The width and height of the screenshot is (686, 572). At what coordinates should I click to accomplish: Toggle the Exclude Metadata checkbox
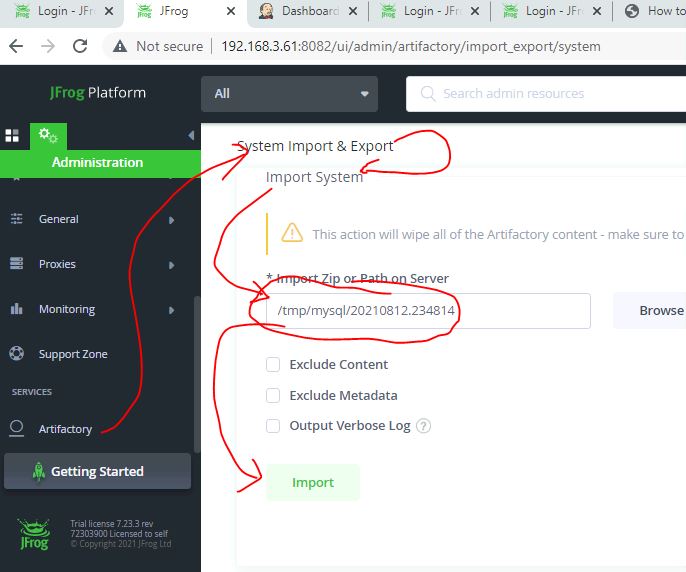[273, 395]
